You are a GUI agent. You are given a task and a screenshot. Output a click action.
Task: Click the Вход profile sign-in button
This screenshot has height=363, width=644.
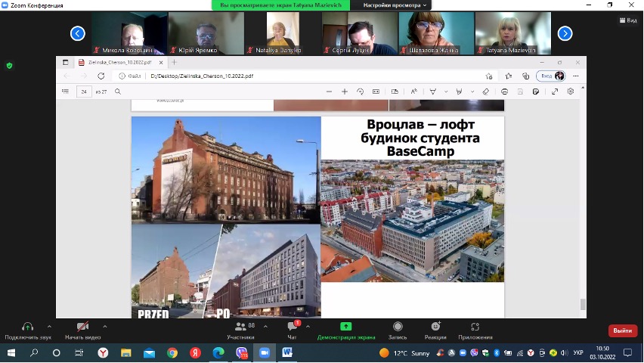[551, 76]
